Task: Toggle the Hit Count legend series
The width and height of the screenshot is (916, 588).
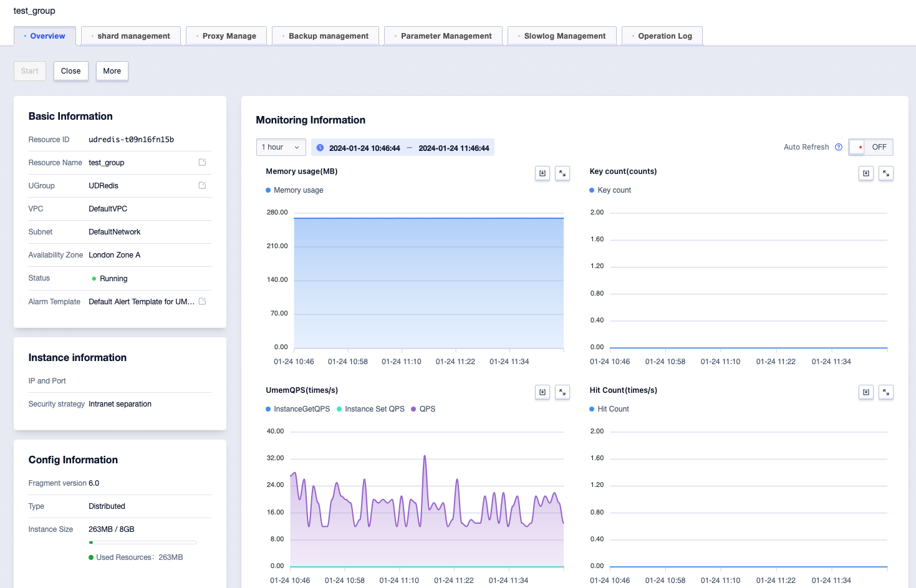Action: pyautogui.click(x=609, y=409)
